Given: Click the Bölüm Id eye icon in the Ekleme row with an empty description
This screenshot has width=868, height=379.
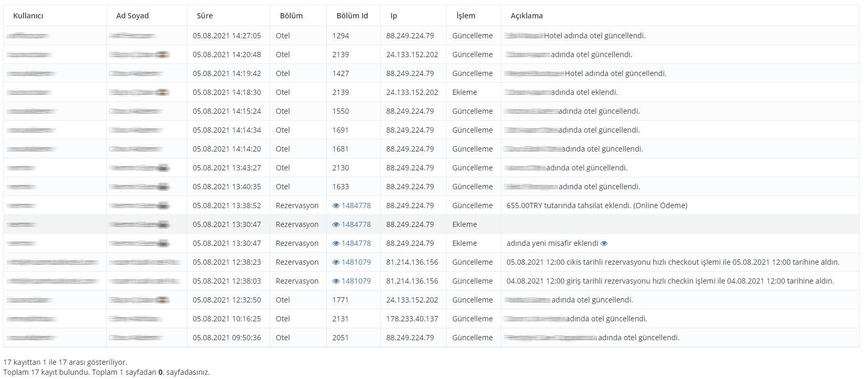Looking at the screenshot, I should [336, 224].
